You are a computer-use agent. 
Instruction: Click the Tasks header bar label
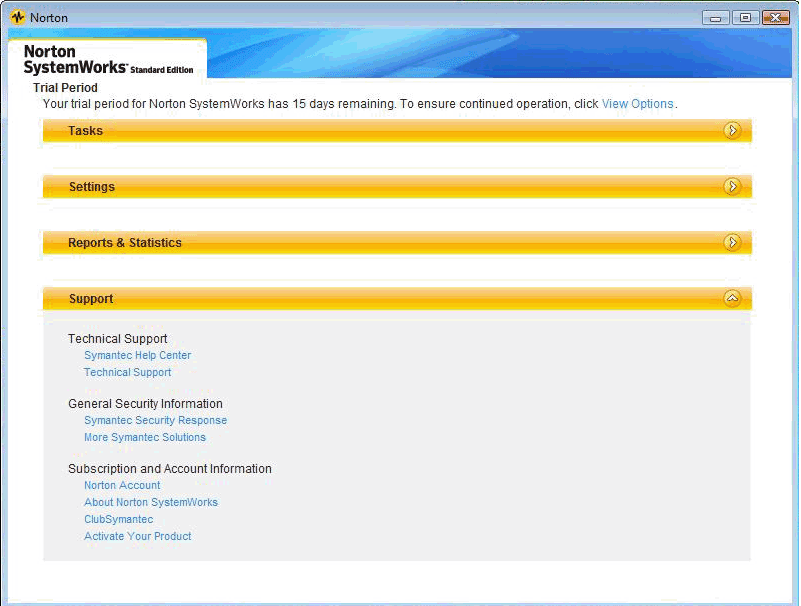[85, 131]
